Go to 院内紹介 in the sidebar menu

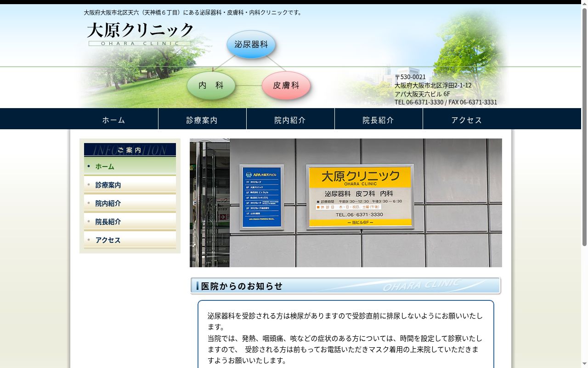(130, 203)
